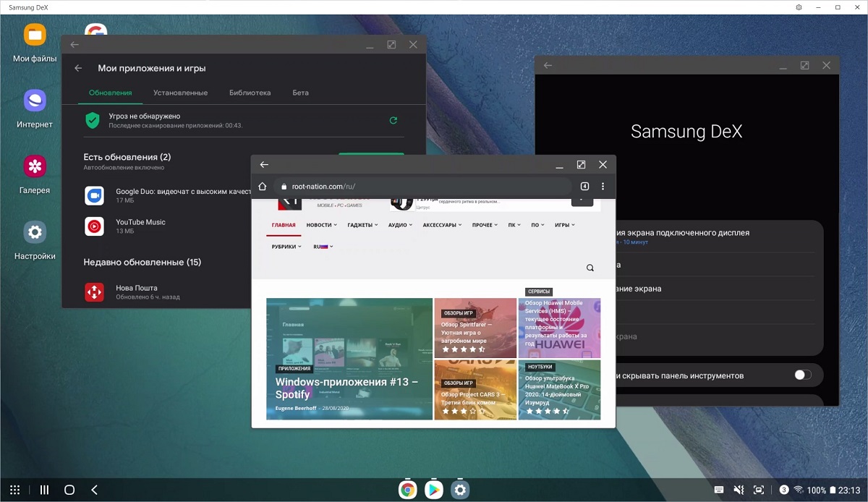Open Chrome tab switcher showing 4
The image size is (868, 502).
click(x=584, y=186)
